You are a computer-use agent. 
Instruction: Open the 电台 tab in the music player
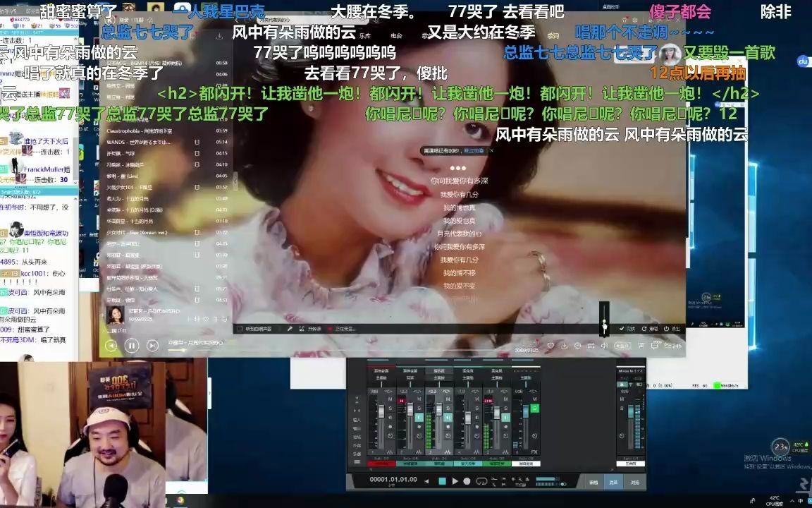[396, 36]
